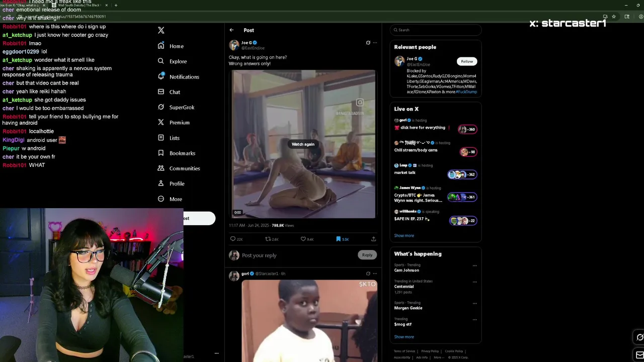Image resolution: width=644 pixels, height=362 pixels.
Task: Click the Grok icon on Joe G's post
Action: point(368,43)
